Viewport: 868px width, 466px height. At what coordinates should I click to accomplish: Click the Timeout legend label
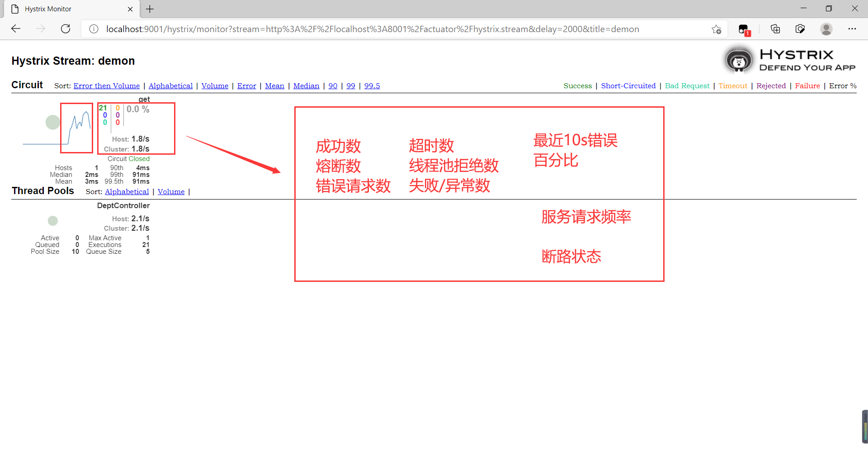coord(733,86)
